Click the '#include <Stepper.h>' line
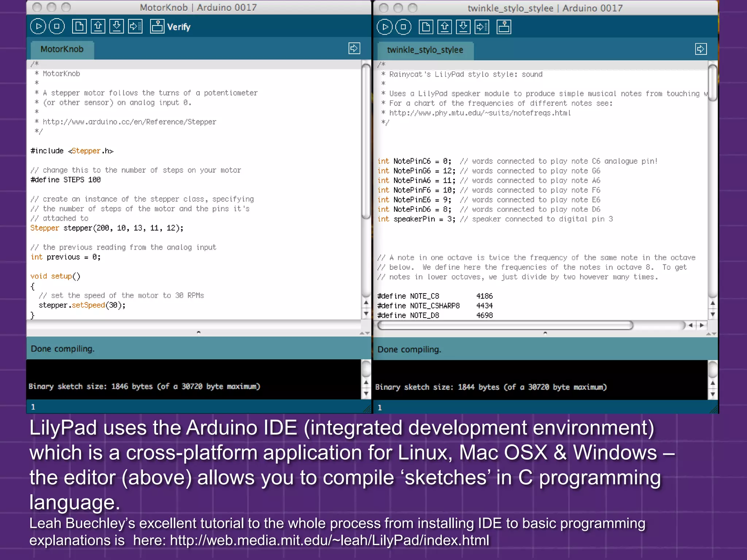This screenshot has width=747, height=560. (72, 151)
